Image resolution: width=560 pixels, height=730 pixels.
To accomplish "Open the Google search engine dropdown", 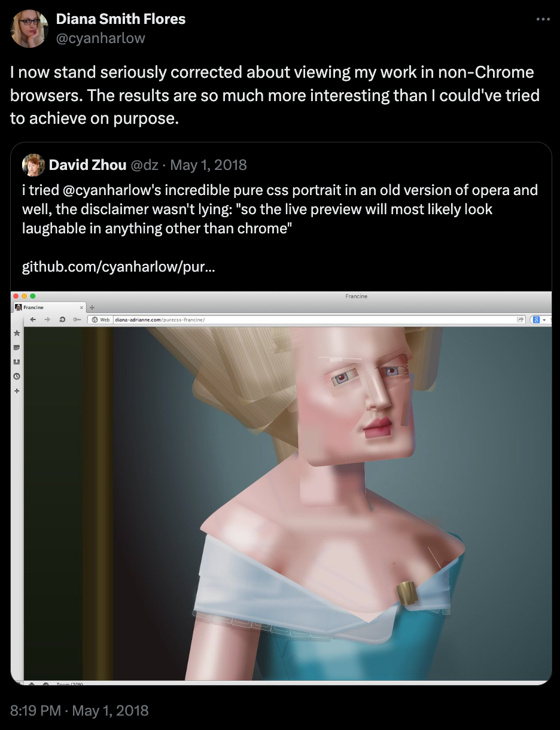I will pos(539,320).
